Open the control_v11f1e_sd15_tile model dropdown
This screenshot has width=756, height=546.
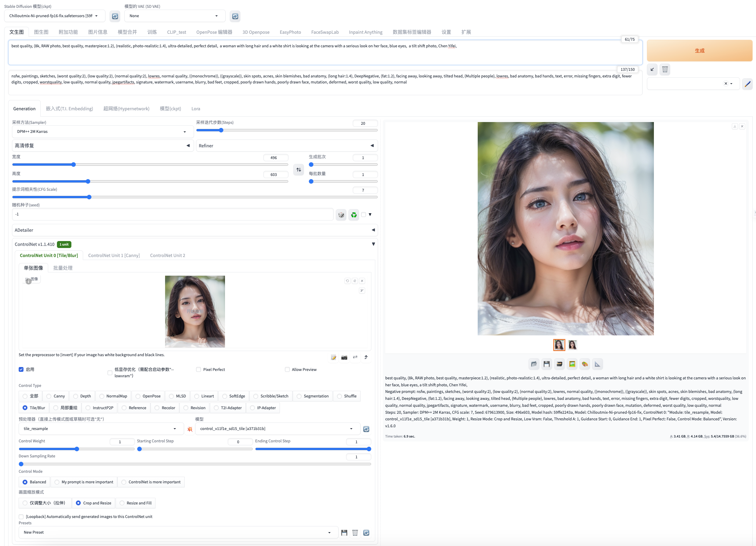coord(278,429)
